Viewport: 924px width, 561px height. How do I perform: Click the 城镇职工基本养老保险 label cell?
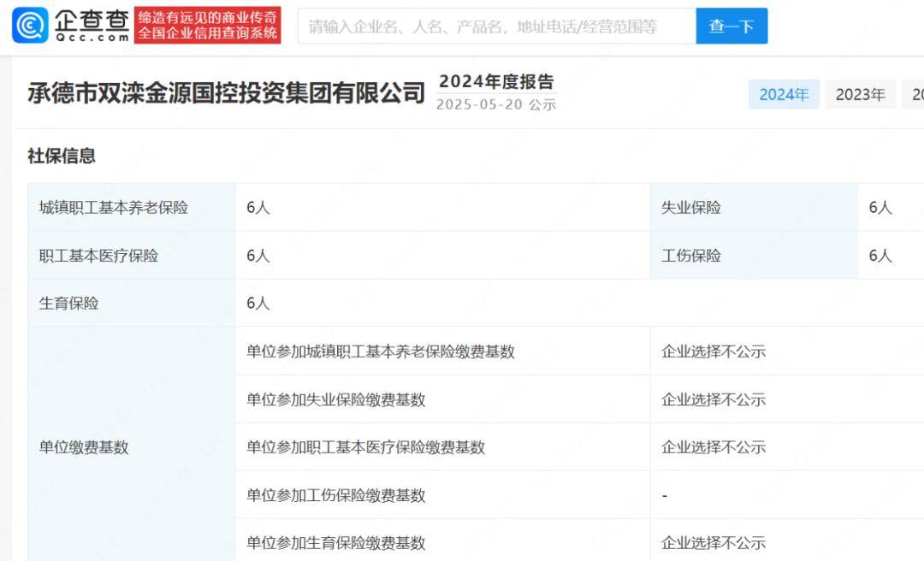click(113, 208)
